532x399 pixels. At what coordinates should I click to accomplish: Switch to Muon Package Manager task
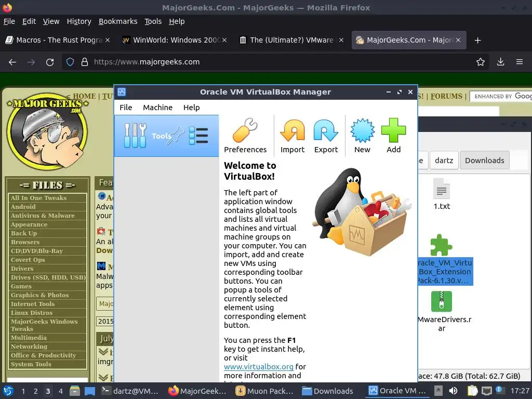(264, 391)
